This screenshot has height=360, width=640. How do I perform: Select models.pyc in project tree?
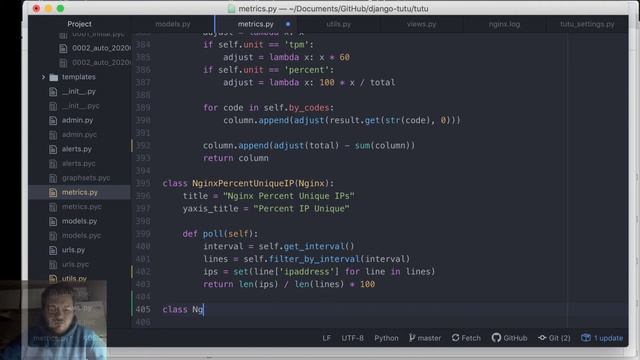pos(81,236)
